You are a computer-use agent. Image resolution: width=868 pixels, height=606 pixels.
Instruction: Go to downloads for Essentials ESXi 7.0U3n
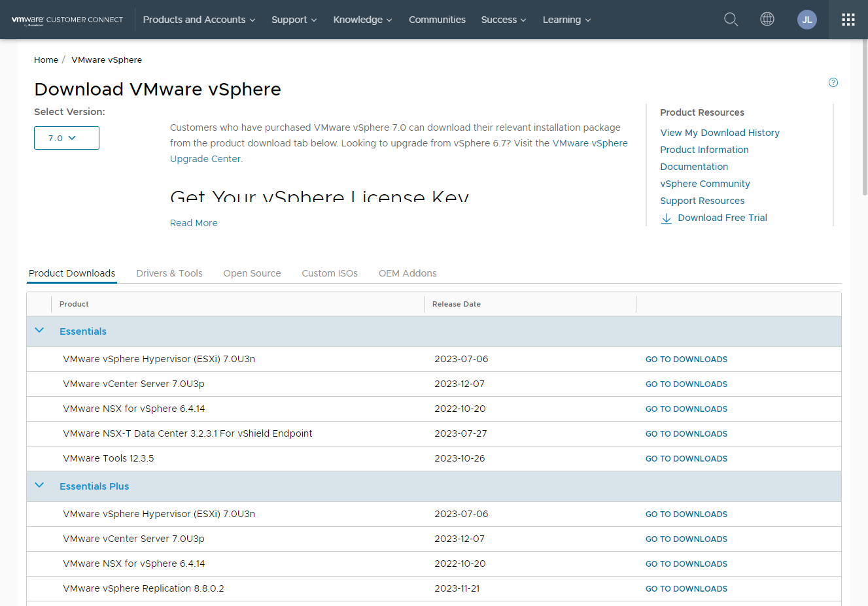pos(686,360)
